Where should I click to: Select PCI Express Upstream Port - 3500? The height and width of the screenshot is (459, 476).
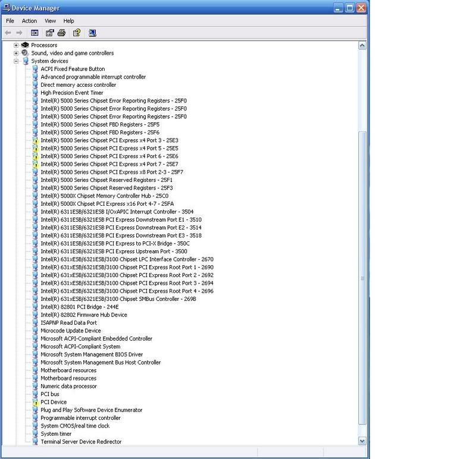pyautogui.click(x=114, y=251)
